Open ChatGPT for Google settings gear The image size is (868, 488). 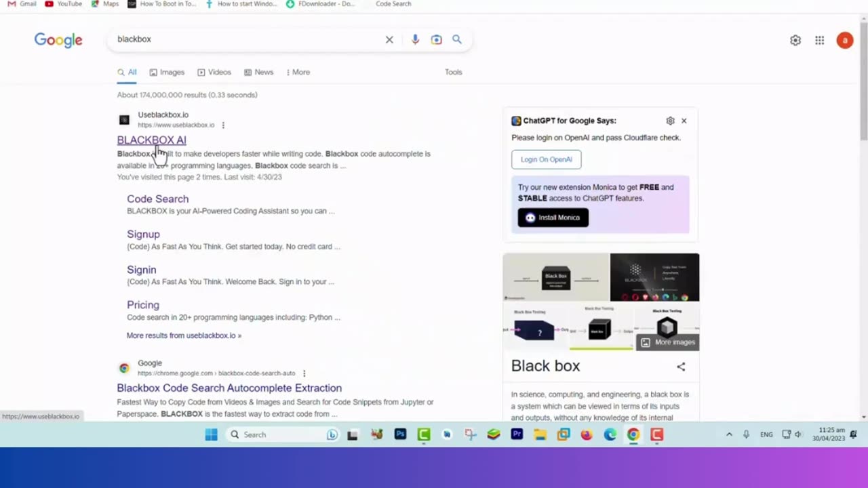tap(670, 121)
